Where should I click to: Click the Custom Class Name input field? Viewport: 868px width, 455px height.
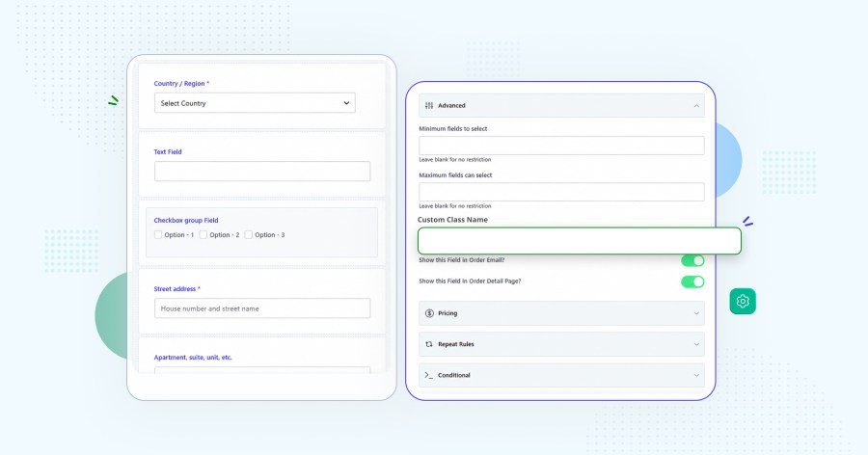click(x=579, y=241)
